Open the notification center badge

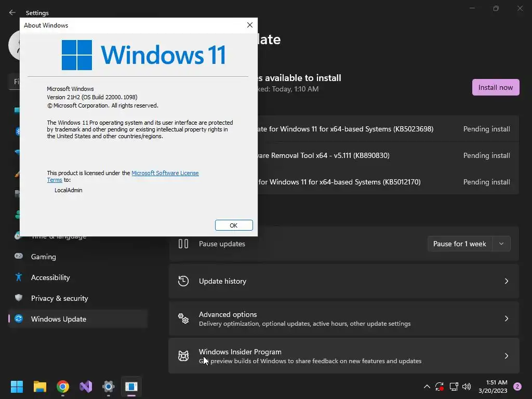(517, 387)
